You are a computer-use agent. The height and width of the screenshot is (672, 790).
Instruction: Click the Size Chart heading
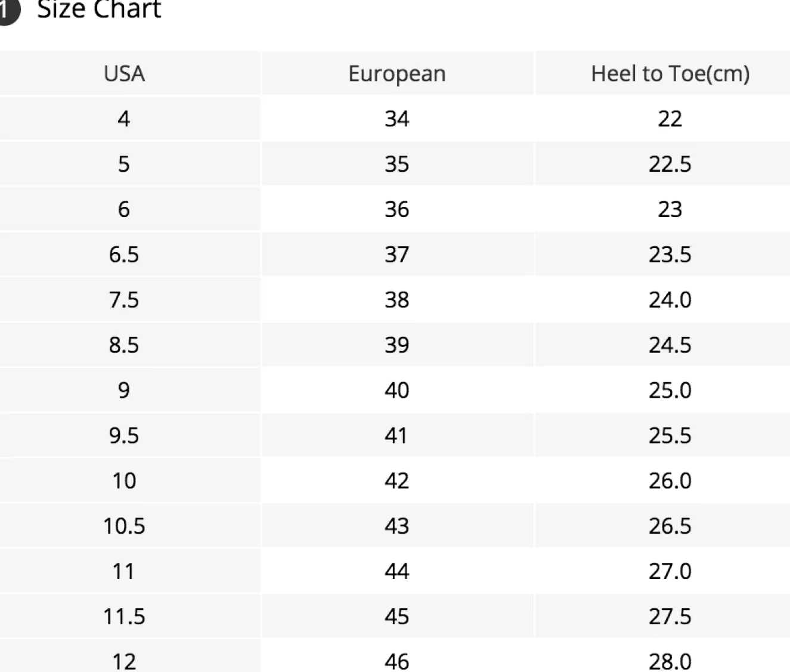click(99, 10)
